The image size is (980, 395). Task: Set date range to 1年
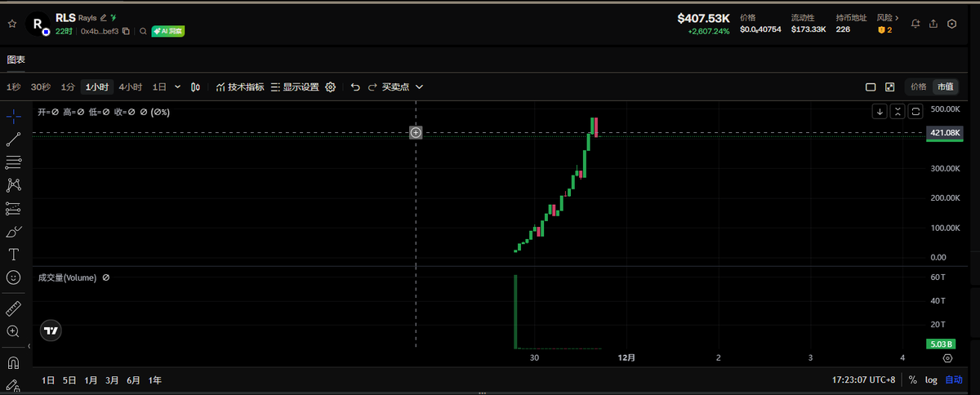click(154, 380)
